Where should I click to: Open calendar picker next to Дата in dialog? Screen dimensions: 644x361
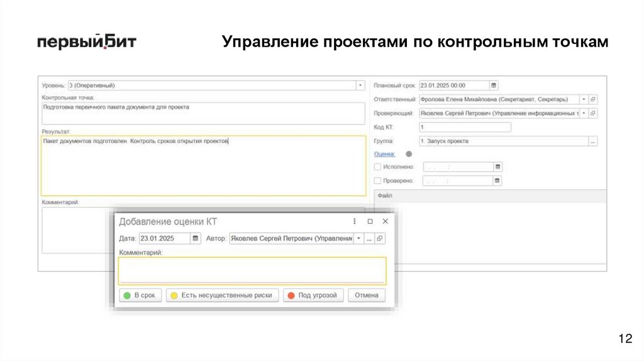(196, 239)
